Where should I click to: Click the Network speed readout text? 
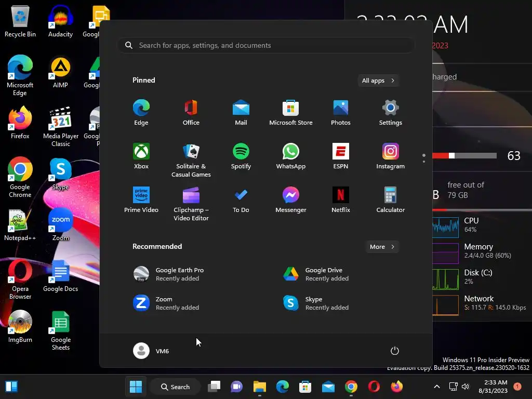[495, 308]
